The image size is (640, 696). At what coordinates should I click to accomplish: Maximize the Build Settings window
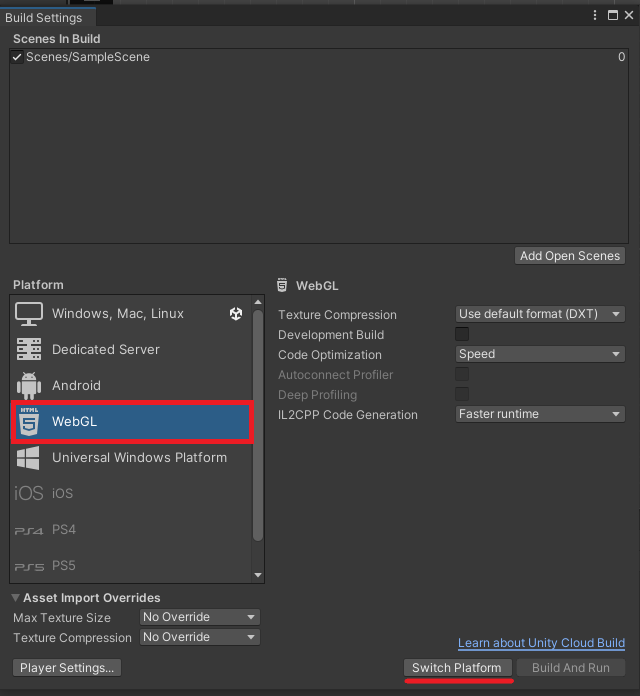[613, 16]
